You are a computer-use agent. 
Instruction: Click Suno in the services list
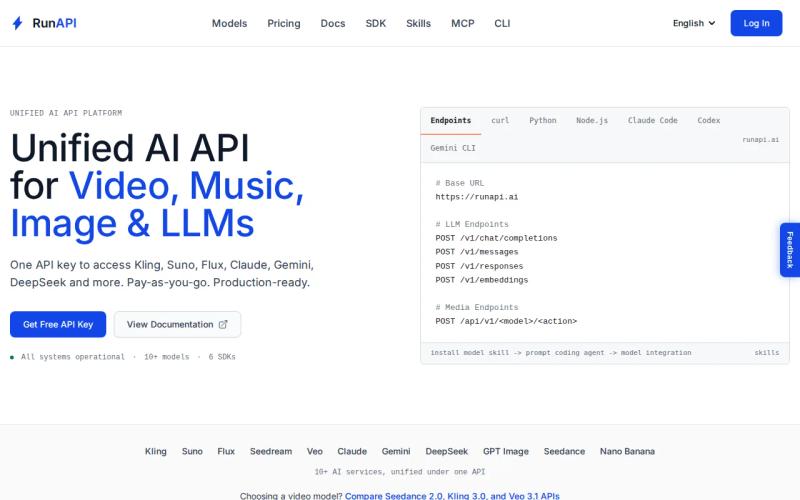click(192, 451)
